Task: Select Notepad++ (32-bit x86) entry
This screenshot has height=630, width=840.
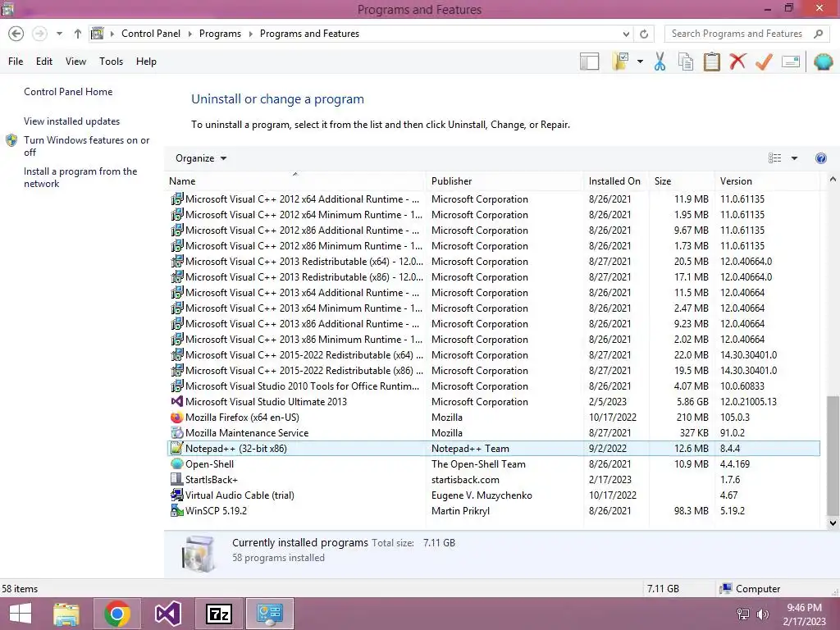Action: [493, 449]
